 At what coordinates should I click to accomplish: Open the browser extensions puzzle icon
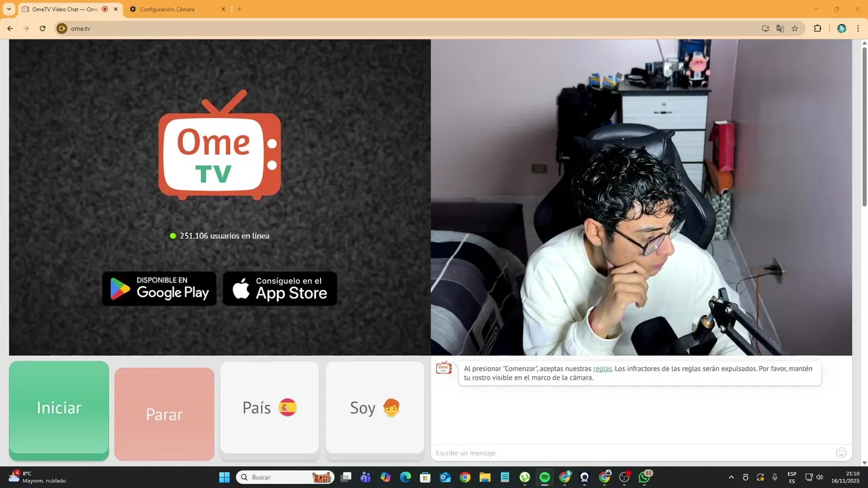coord(817,28)
